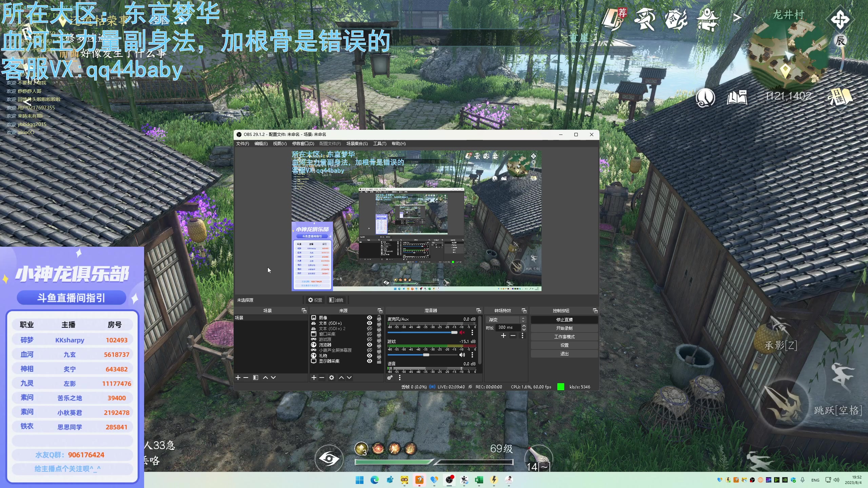Adjust the 游戏 volume slider
The image size is (868, 488).
422,355
